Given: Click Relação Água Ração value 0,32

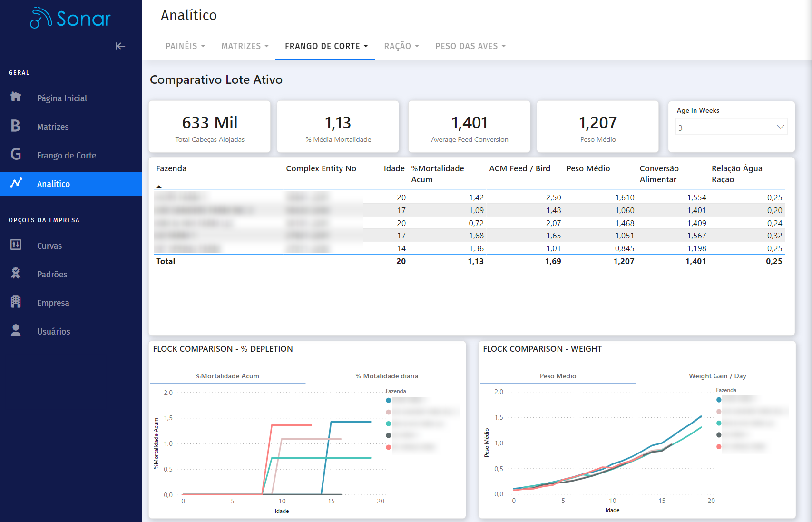Looking at the screenshot, I should click(774, 236).
